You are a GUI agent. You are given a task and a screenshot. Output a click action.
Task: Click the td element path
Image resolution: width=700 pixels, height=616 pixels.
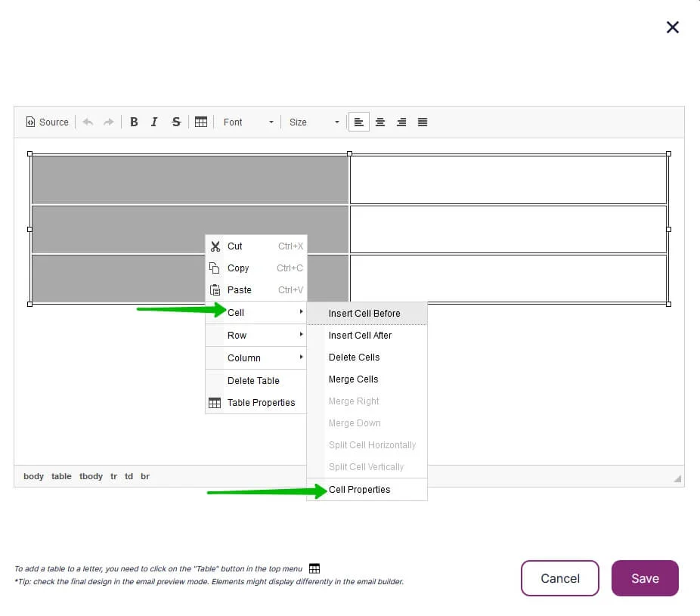click(x=129, y=476)
